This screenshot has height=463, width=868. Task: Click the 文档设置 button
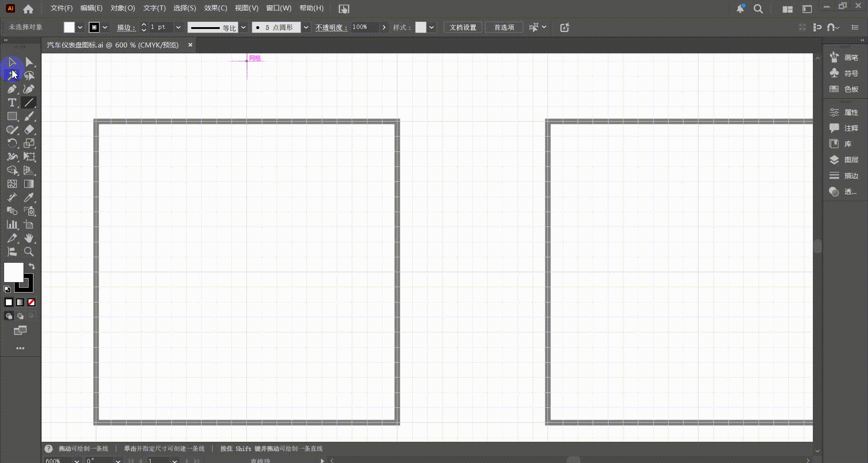463,28
